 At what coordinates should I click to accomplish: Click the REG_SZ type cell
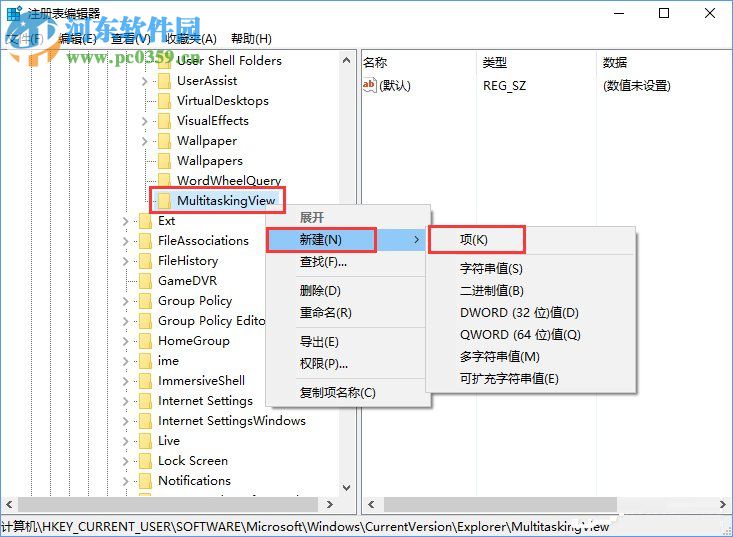[504, 86]
